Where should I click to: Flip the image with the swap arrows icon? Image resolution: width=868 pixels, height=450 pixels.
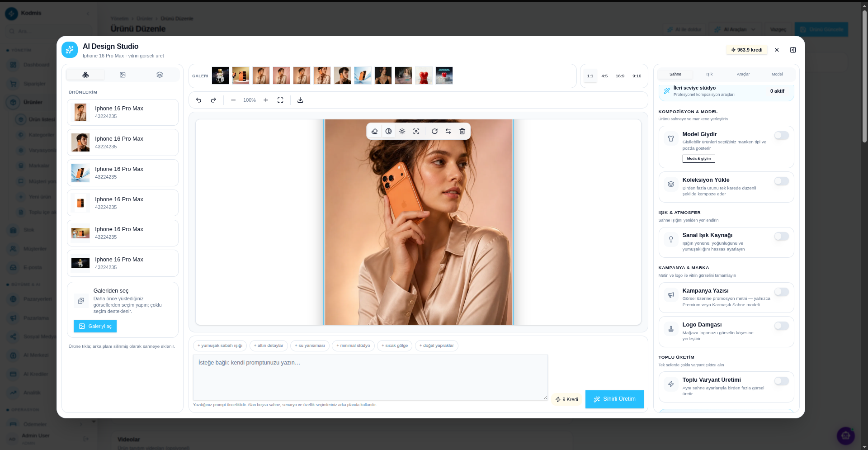pyautogui.click(x=448, y=131)
